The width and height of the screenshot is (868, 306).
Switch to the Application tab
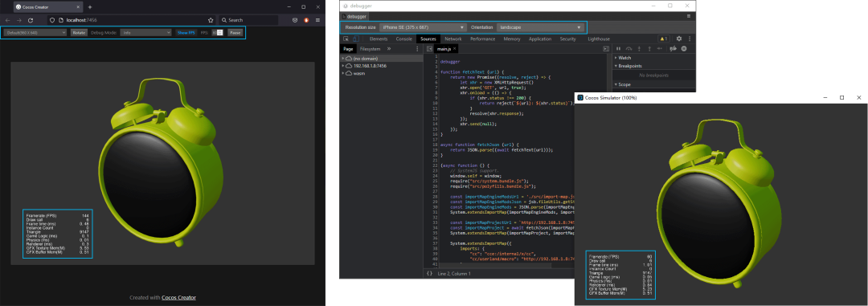pos(540,39)
